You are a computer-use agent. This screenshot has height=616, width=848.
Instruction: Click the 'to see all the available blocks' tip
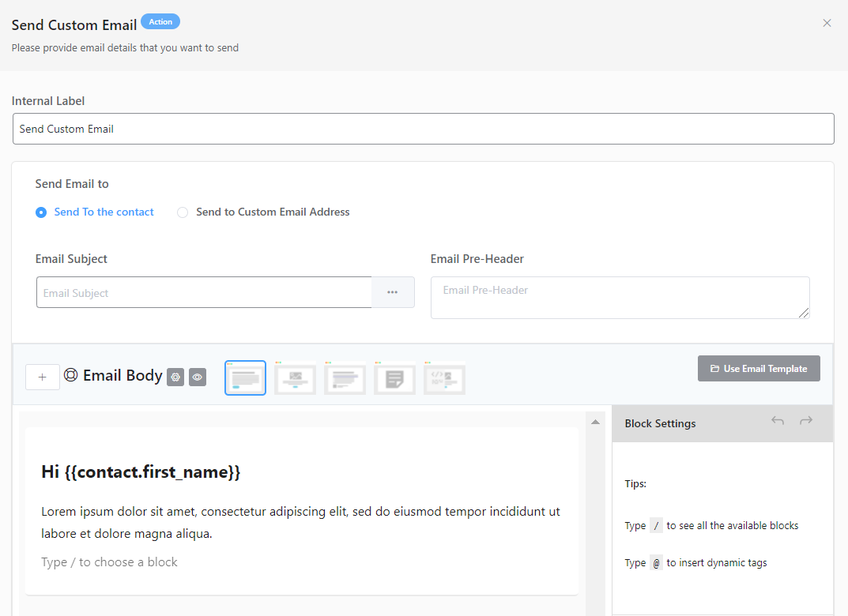[x=733, y=525]
